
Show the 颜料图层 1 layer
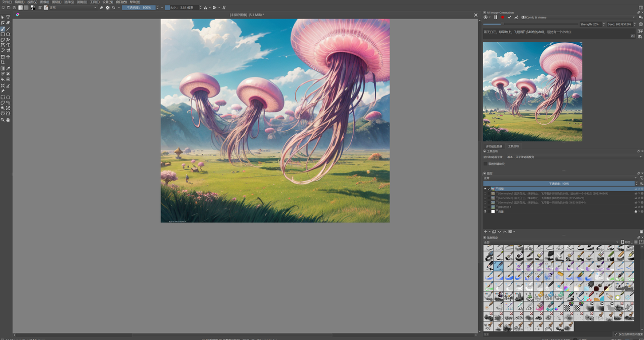[x=486, y=207]
